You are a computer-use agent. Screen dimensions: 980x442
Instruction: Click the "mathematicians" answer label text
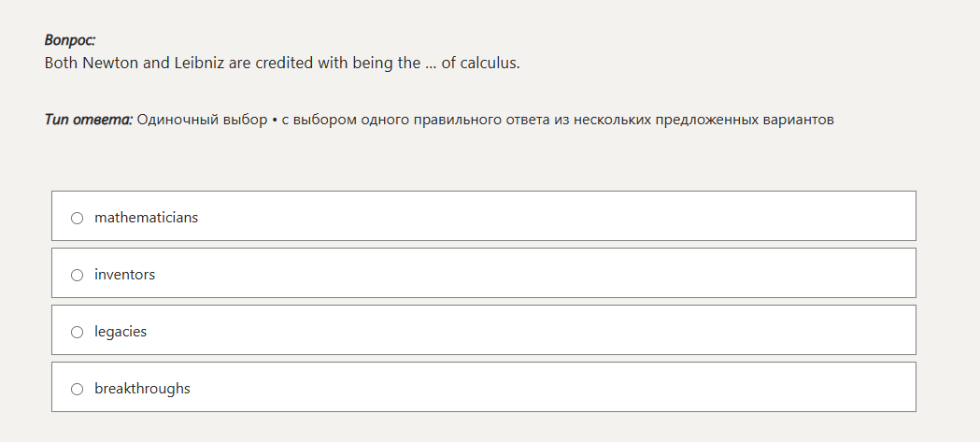point(146,218)
